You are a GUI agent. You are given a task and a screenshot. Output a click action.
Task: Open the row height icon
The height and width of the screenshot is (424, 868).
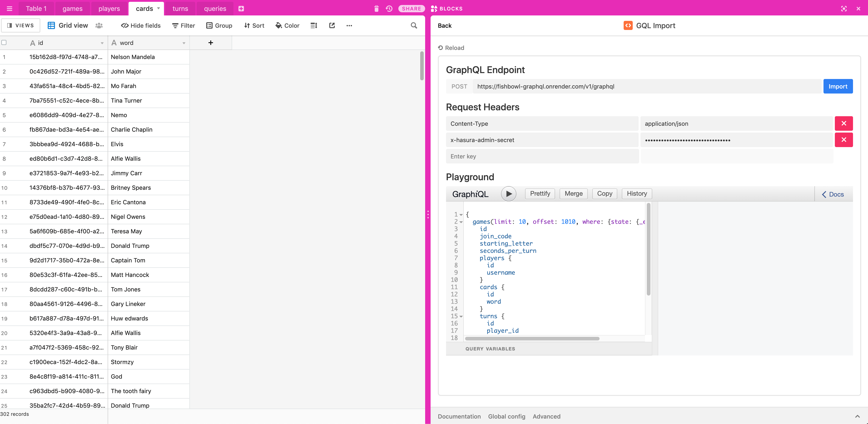pos(313,26)
